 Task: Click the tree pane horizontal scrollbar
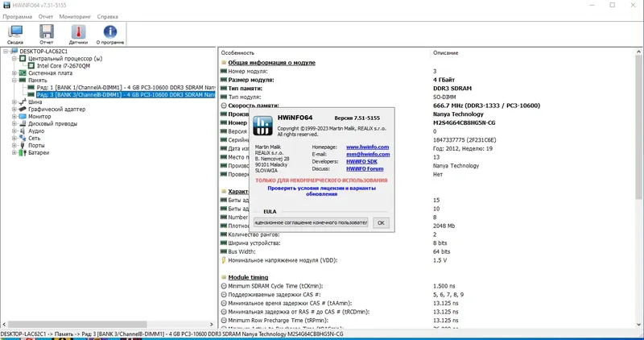77,325
